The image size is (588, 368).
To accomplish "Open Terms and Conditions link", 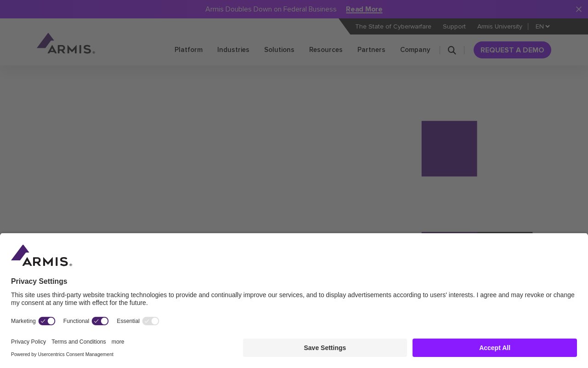I will 79,342.
